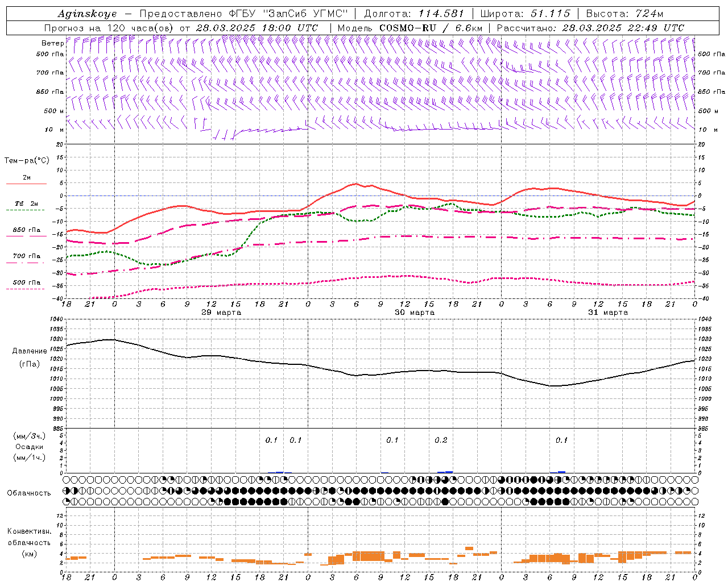Click '850 гПа' entry in temperature legend
This screenshot has width=728, height=582.
tap(27, 230)
